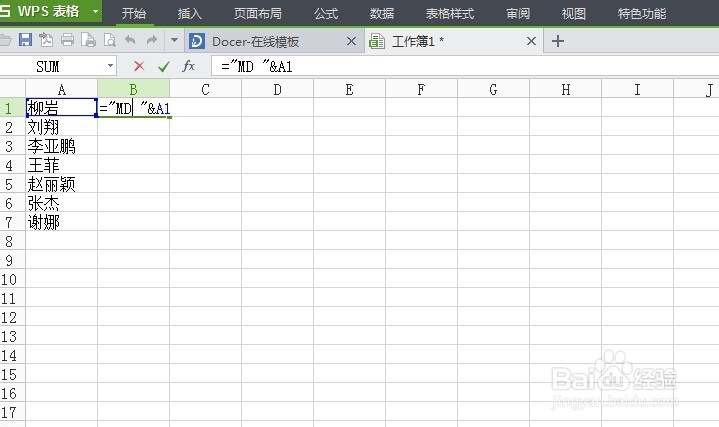This screenshot has width=719, height=427.
Task: Click the Docer logo icon on tab
Action: click(197, 41)
